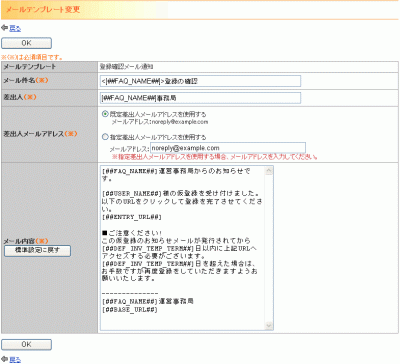The image size is (400, 364).
Task: Click the textarea scroll down arrow
Action: pos(269,326)
